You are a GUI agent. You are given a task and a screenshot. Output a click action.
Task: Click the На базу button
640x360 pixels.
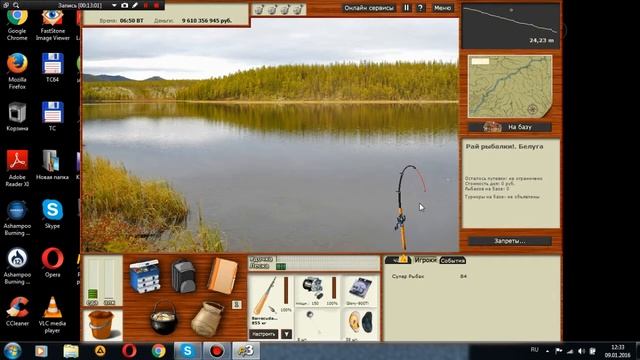click(510, 127)
